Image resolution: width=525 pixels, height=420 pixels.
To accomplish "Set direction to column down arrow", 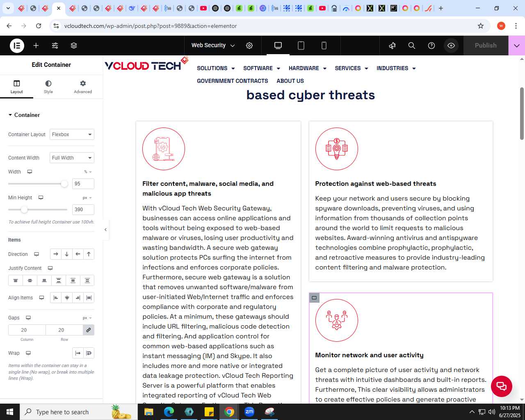I will (67, 254).
